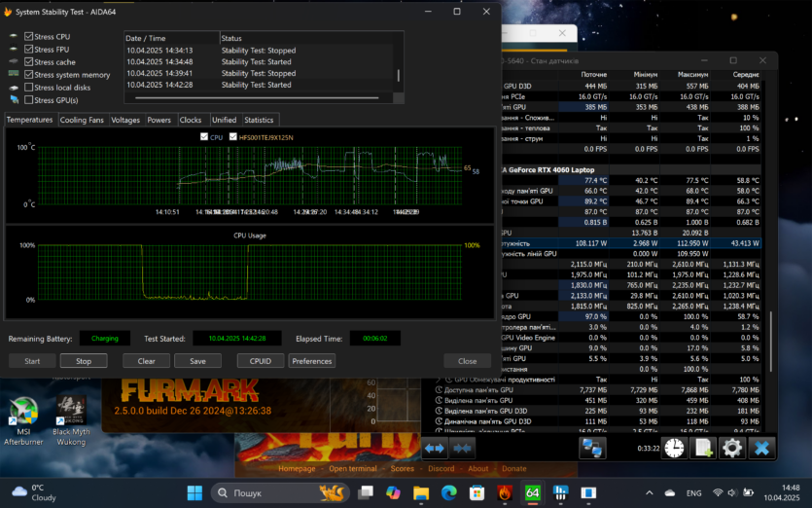Open AIDA64 Preferences
Screen dimensions: 812x508
point(312,361)
